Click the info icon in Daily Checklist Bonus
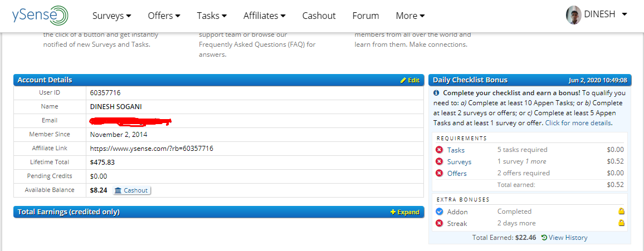 (x=436, y=93)
